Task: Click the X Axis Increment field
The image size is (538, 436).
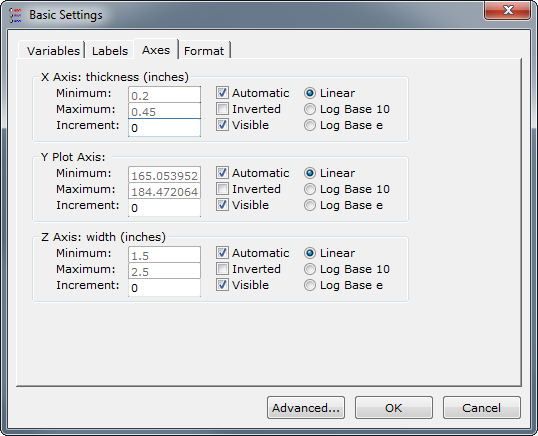Action: 164,128
